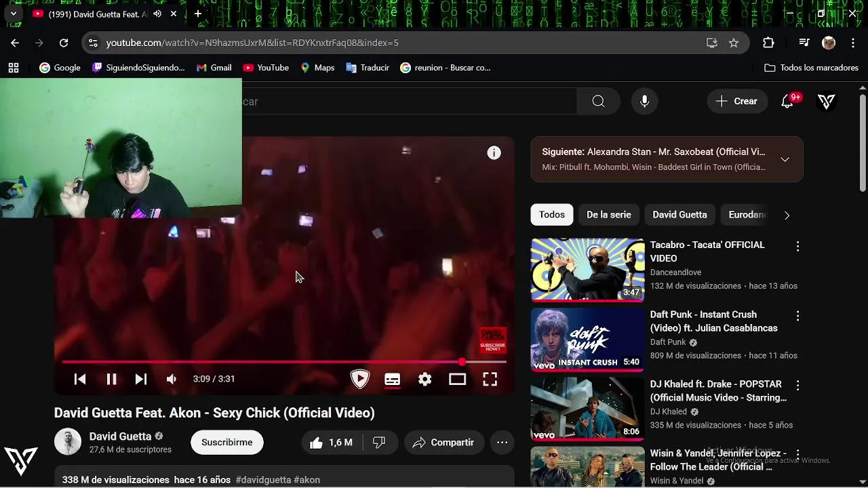
Task: Pause the video playback
Action: 111,380
